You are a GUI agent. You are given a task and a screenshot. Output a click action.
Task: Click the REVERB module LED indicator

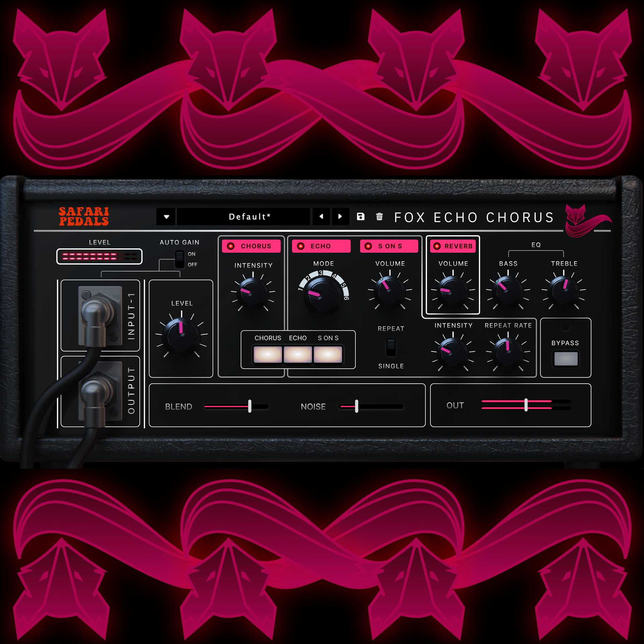click(x=437, y=246)
